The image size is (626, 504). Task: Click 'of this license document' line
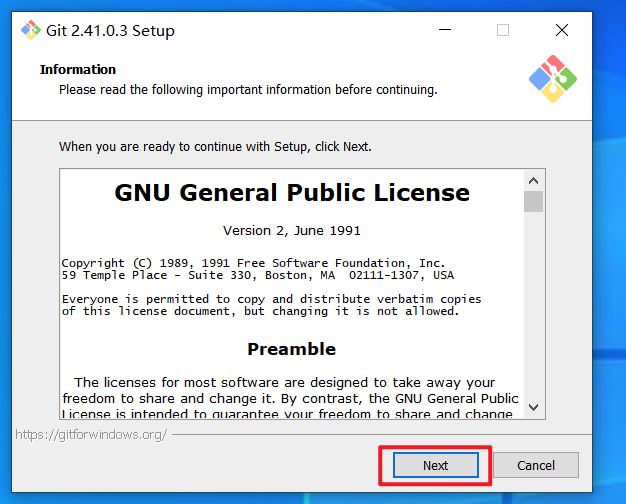click(260, 311)
